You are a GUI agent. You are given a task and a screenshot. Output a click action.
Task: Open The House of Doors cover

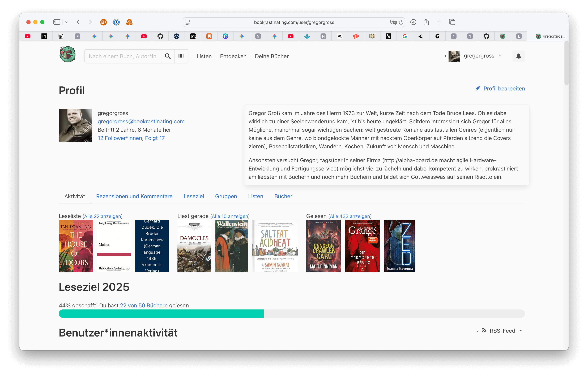[x=76, y=246]
